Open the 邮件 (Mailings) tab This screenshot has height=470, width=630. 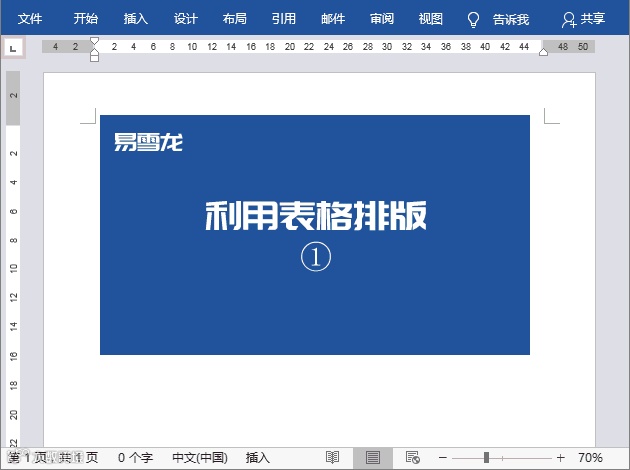pos(333,18)
